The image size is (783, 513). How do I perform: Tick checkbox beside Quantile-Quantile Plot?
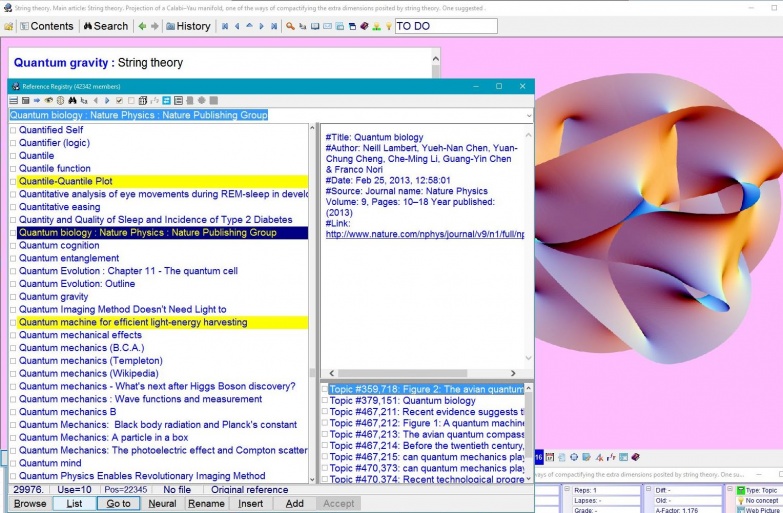[13, 182]
